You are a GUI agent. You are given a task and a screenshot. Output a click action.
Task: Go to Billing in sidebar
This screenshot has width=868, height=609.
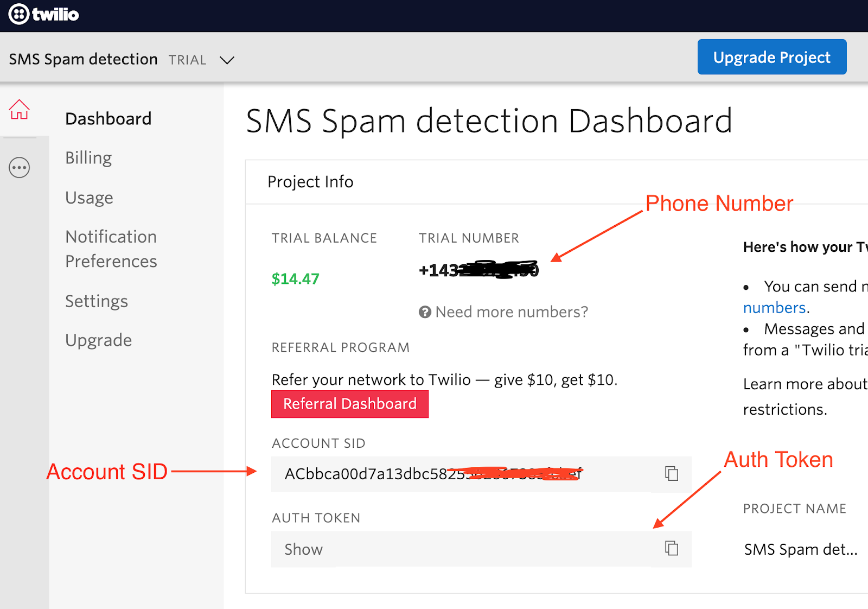88,158
